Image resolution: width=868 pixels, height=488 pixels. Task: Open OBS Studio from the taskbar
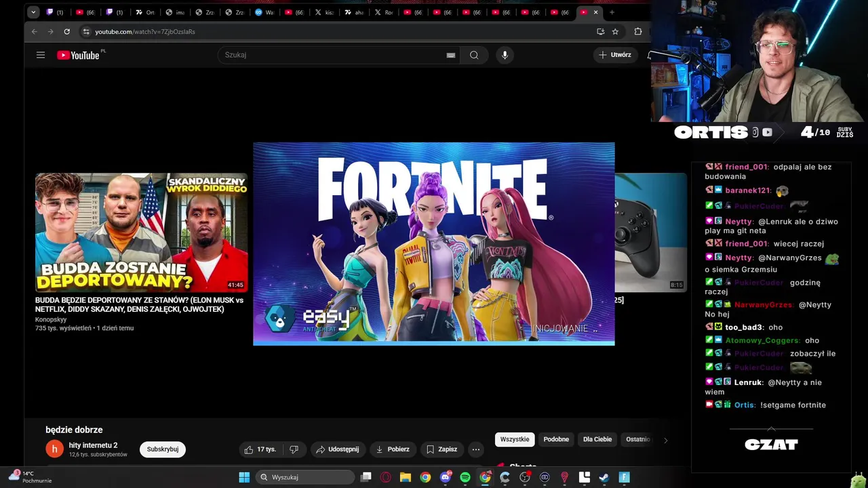click(525, 477)
